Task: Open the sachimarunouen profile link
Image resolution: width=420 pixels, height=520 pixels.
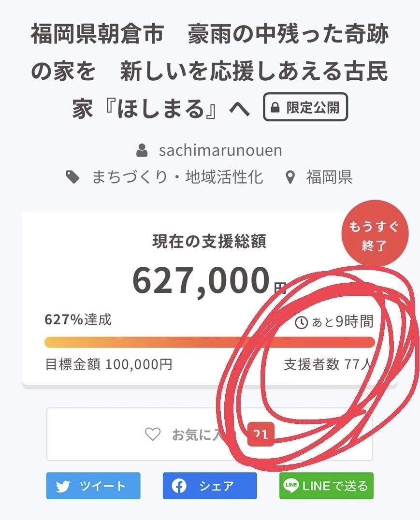Action: [220, 150]
